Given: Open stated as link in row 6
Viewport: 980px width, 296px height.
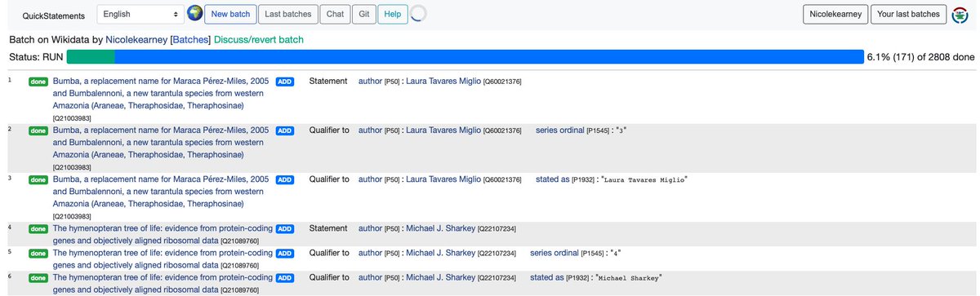Looking at the screenshot, I should 547,278.
